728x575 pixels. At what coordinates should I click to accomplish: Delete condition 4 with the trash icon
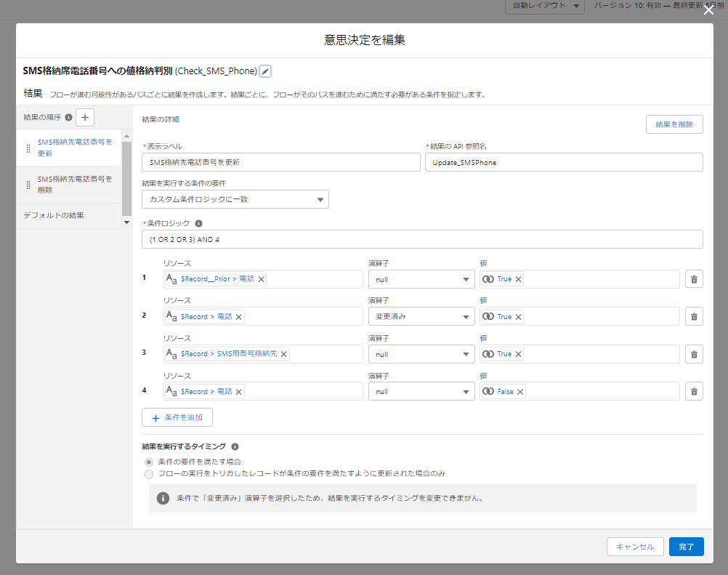[x=694, y=392]
